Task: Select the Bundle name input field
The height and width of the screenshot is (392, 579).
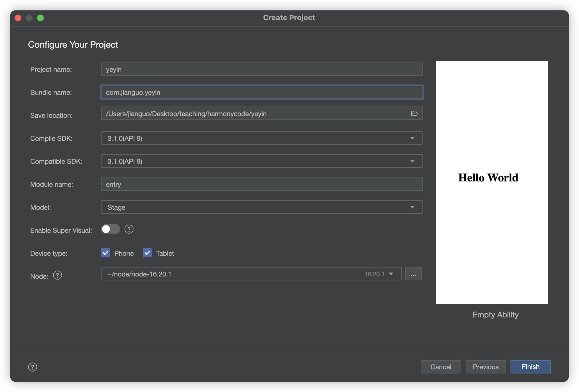Action: (262, 92)
